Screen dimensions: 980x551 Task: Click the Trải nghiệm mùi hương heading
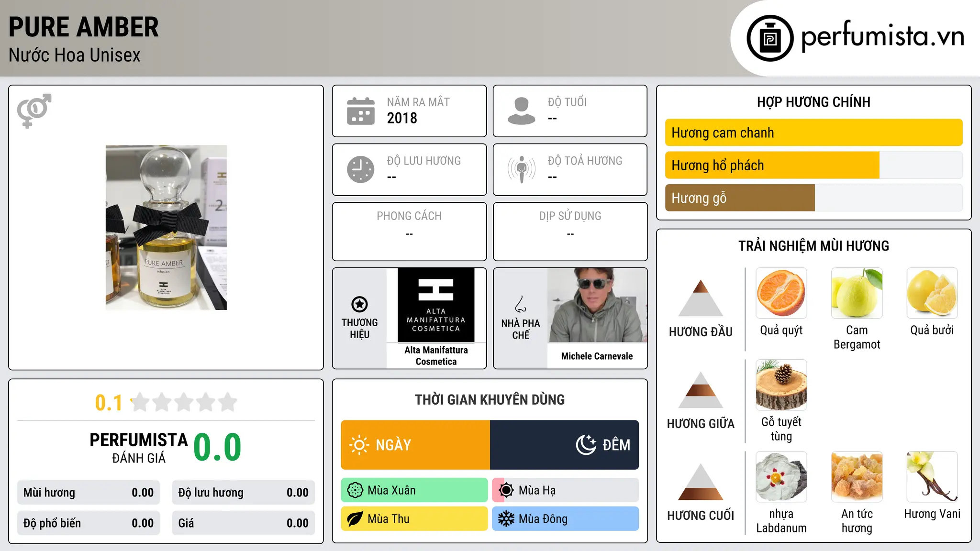pyautogui.click(x=814, y=246)
